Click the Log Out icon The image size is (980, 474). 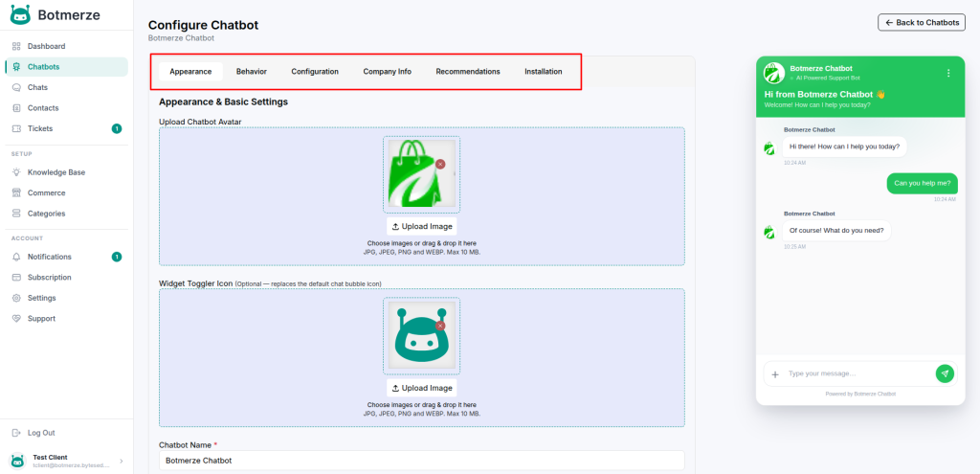click(16, 433)
